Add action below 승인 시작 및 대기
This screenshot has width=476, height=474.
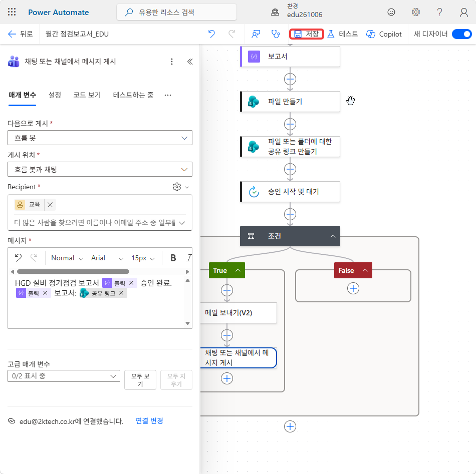tap(290, 214)
